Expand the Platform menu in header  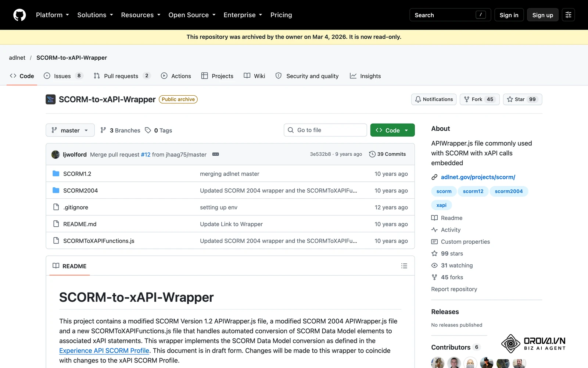(x=53, y=15)
